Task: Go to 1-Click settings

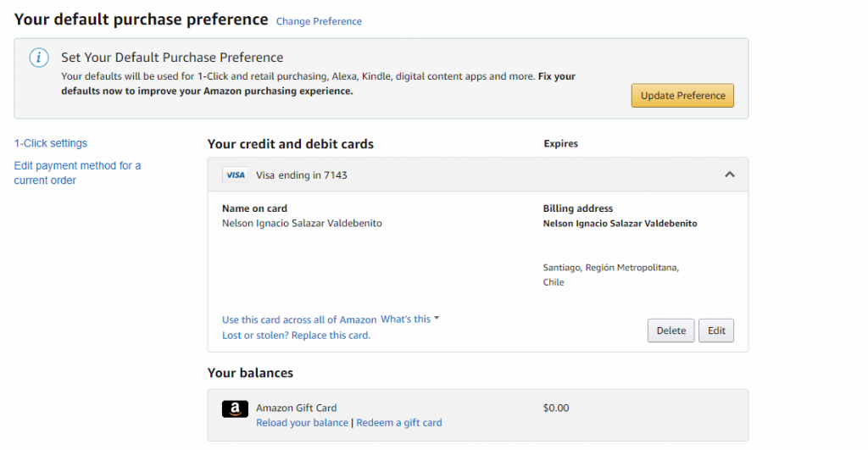Action: point(51,143)
